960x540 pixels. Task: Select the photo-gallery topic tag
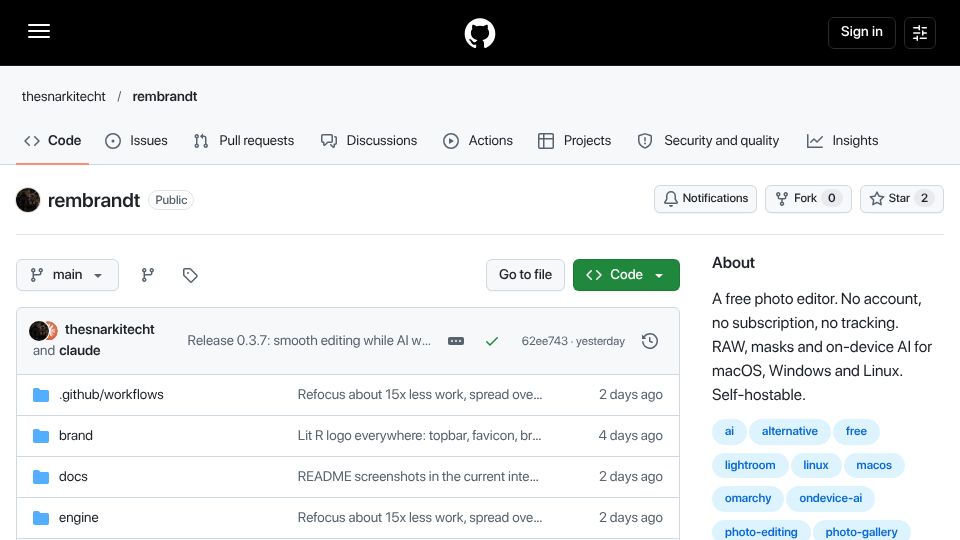861,531
